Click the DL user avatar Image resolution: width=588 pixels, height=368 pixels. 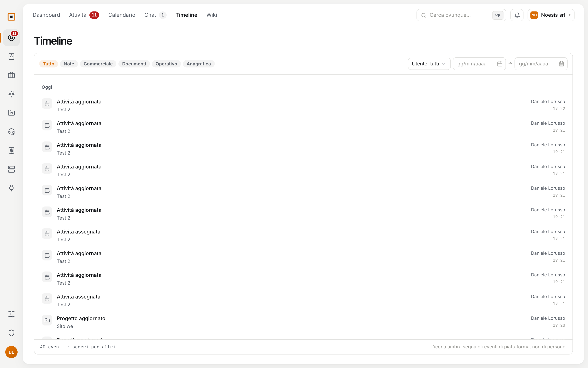click(x=11, y=352)
